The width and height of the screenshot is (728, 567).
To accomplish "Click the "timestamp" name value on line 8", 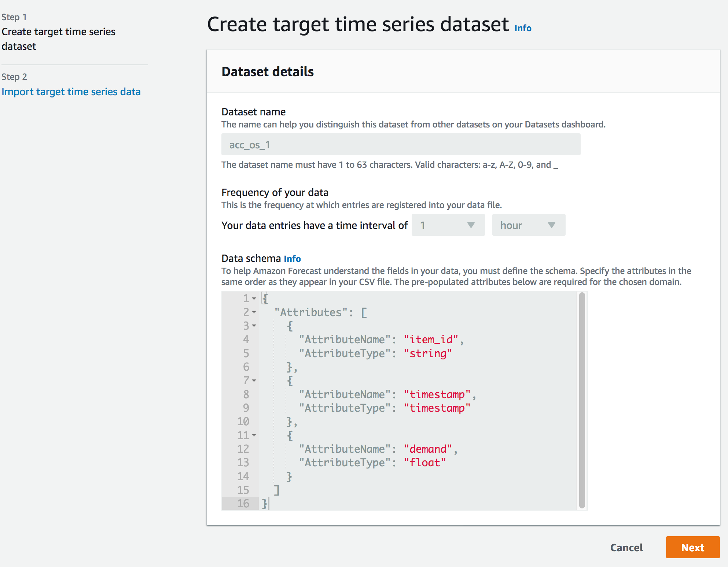I will (x=437, y=394).
